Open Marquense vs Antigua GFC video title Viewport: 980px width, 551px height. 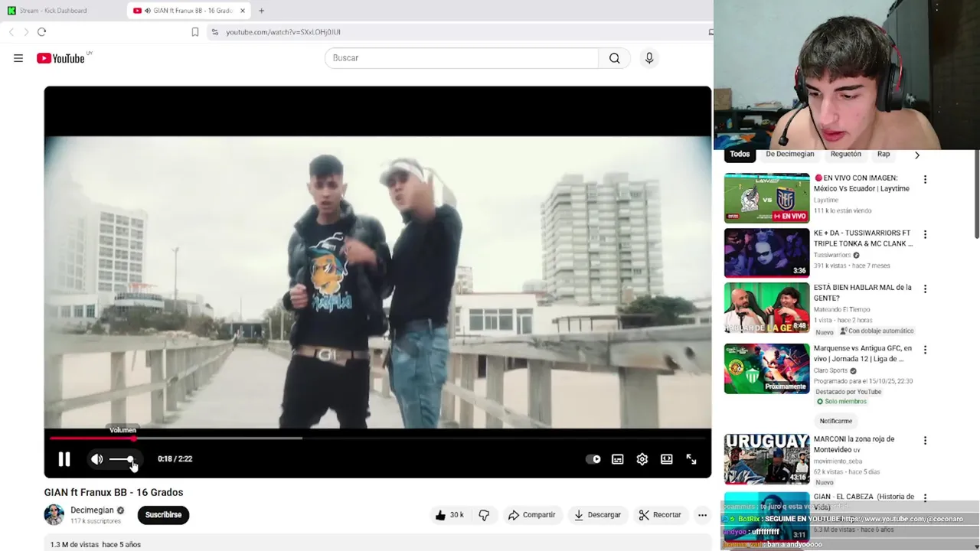click(863, 354)
